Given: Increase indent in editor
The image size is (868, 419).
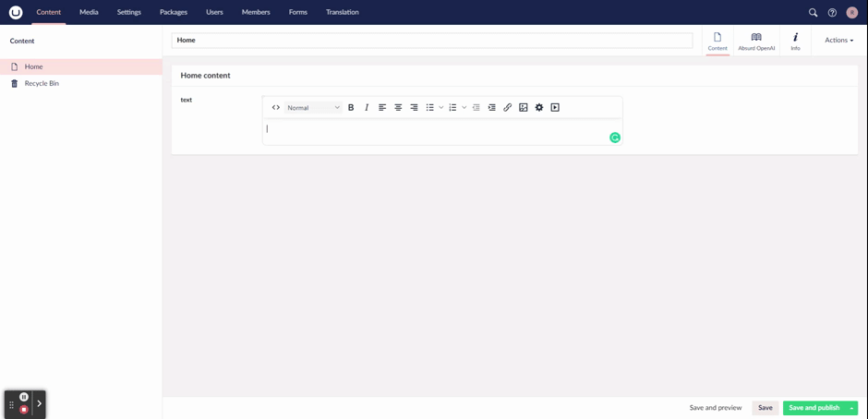Looking at the screenshot, I should click(491, 107).
